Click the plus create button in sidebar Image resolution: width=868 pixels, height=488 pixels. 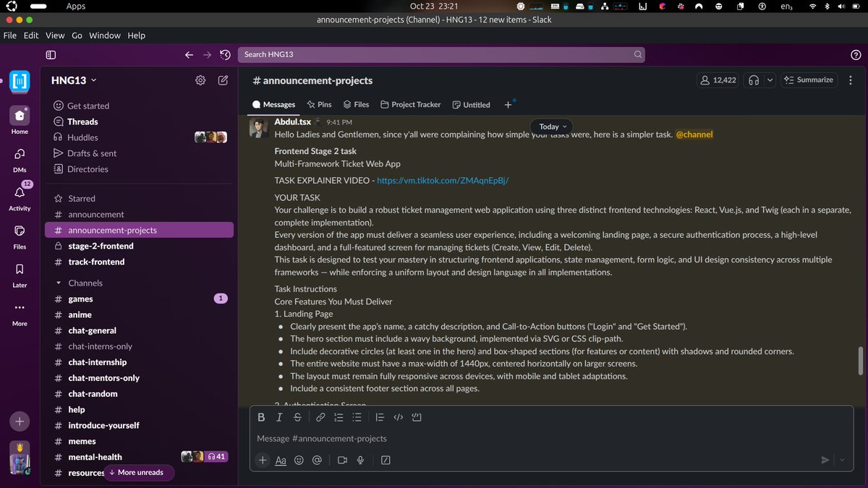[x=20, y=421]
